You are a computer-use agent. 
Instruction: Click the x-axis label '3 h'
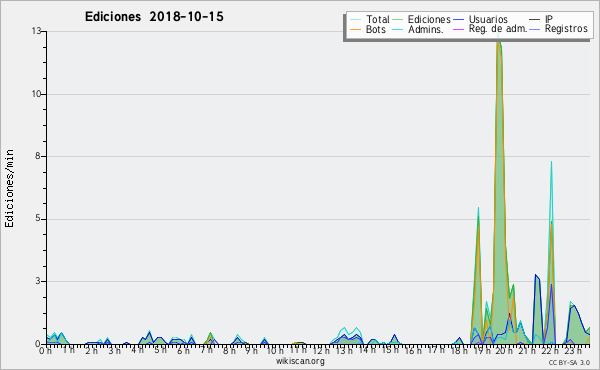[114, 351]
